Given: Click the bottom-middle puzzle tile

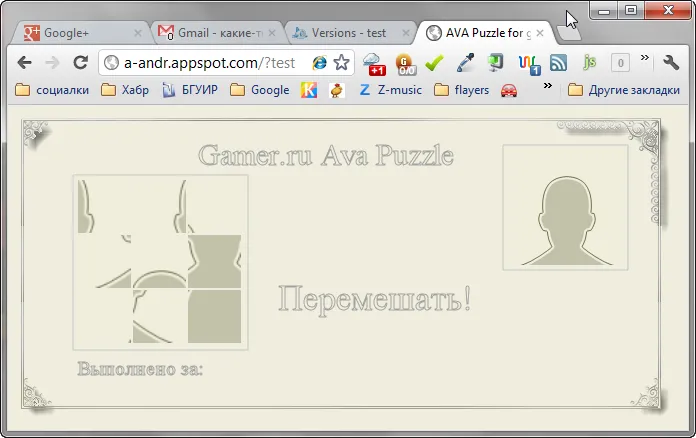Looking at the screenshot, I should [159, 316].
